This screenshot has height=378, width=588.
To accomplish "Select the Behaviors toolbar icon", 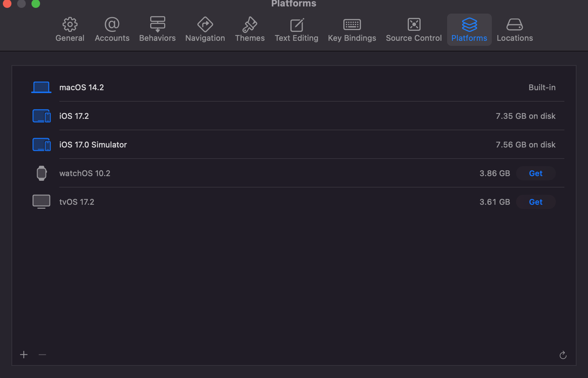I will pyautogui.click(x=157, y=24).
